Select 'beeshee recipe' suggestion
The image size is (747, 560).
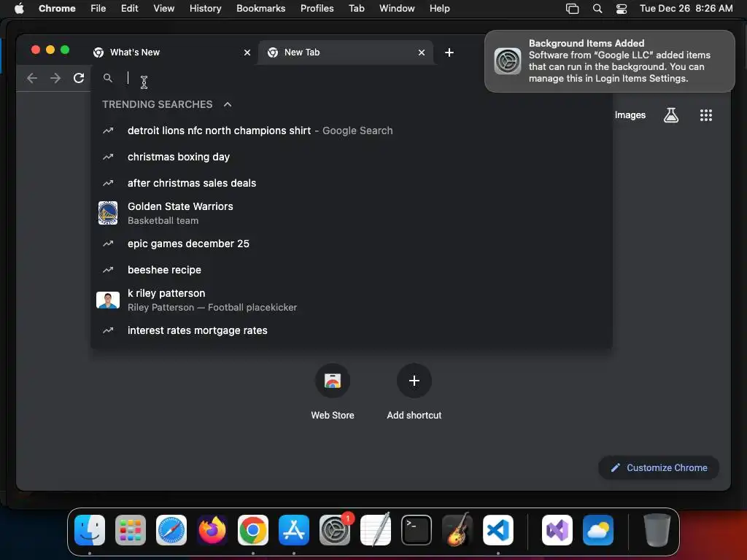click(351, 270)
